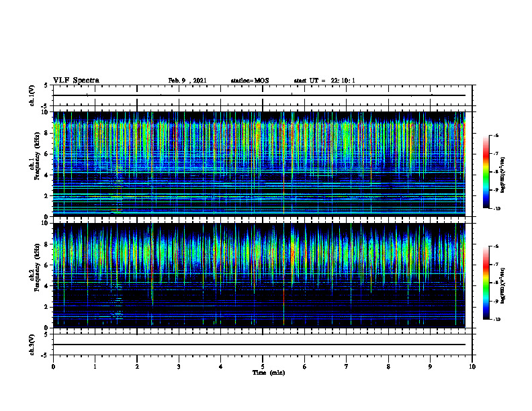Click time-axis tick label "0" at the bottom
This screenshot has width=532, height=411.
click(53, 367)
